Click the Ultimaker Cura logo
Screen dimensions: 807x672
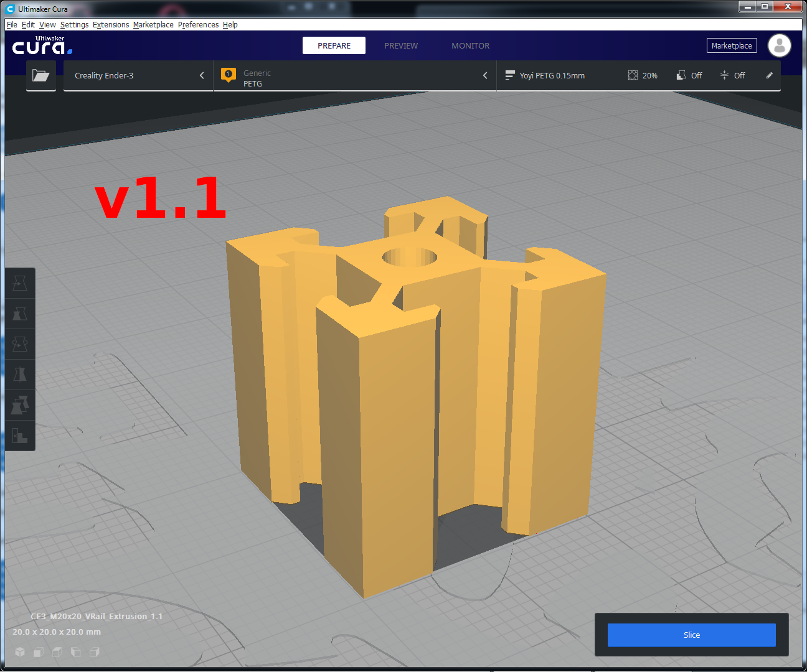(x=42, y=45)
